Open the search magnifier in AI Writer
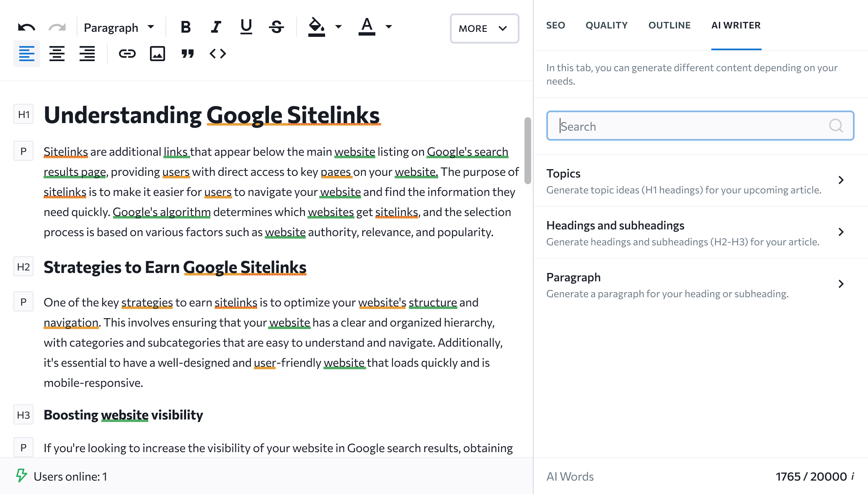This screenshot has height=494, width=868. tap(836, 126)
